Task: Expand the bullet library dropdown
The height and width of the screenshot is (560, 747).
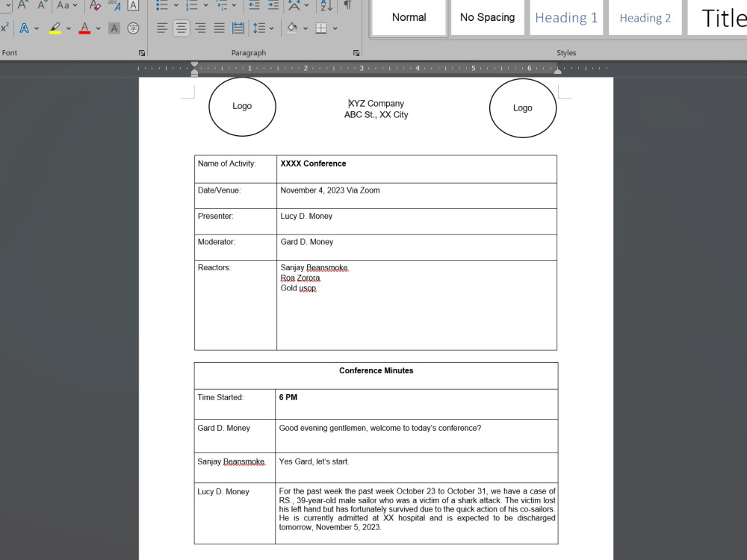Action: click(176, 5)
